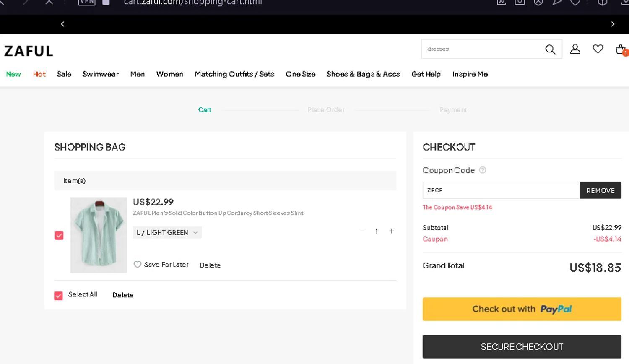Click the search magnifier icon

click(x=550, y=49)
